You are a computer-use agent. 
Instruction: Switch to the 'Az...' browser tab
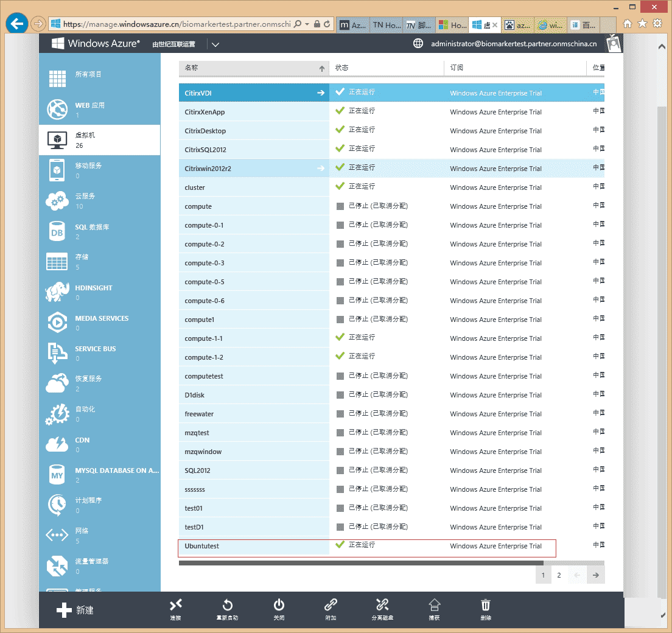[353, 26]
